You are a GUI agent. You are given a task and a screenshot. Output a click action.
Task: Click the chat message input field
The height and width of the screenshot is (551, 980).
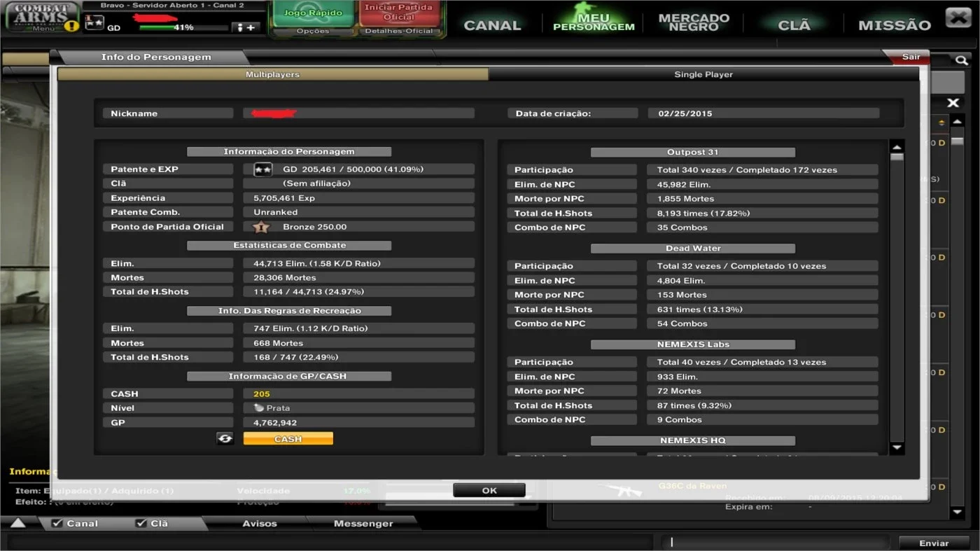pos(777,542)
